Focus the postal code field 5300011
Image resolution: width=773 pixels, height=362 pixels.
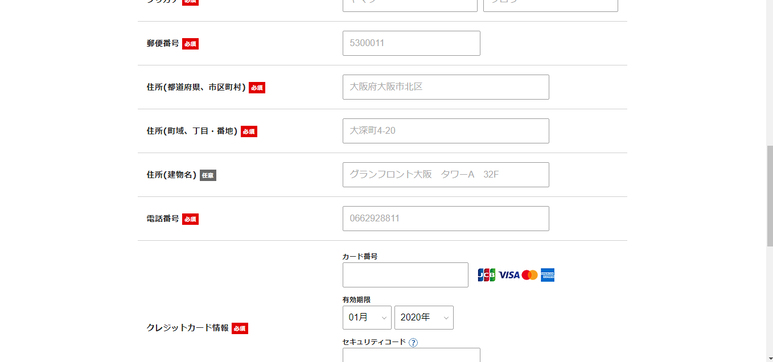point(411,43)
